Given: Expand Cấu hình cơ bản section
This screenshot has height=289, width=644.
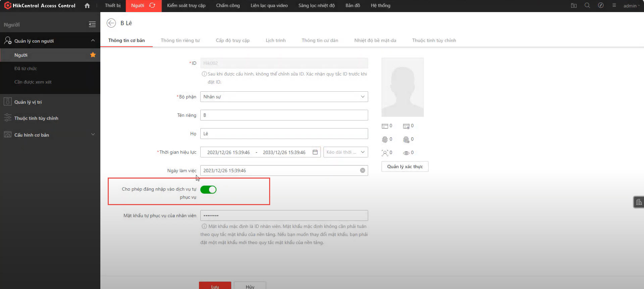Looking at the screenshot, I should click(x=93, y=135).
